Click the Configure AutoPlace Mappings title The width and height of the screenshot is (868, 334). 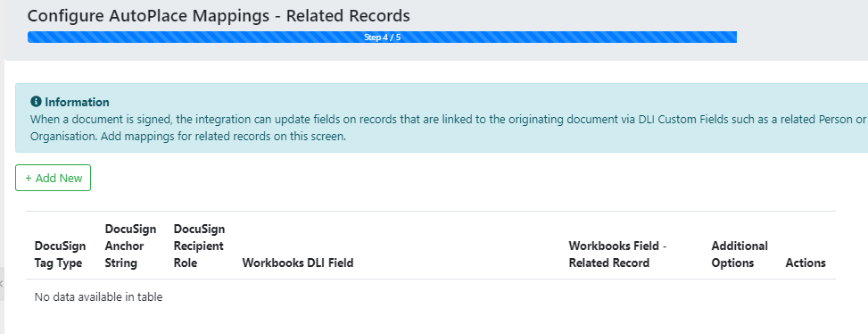click(x=219, y=16)
